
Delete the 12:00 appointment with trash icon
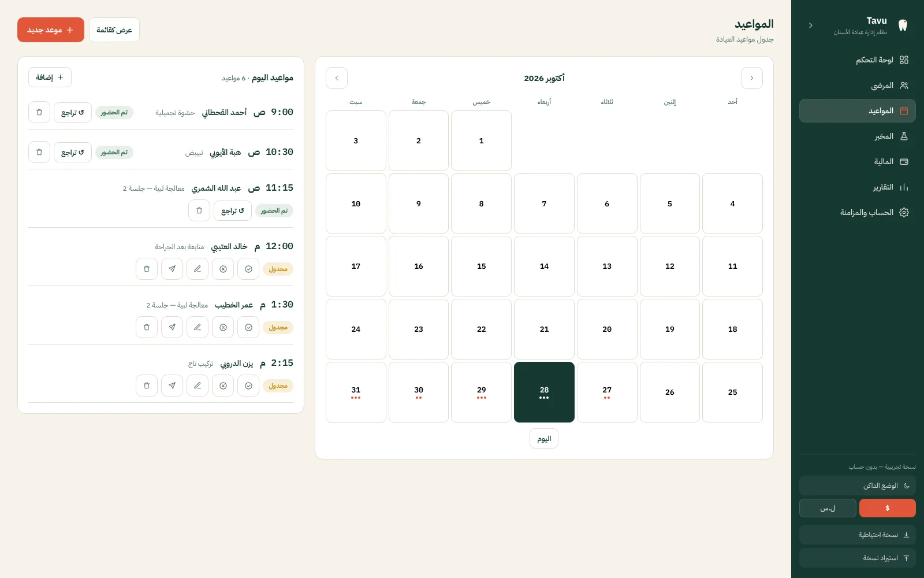(147, 269)
